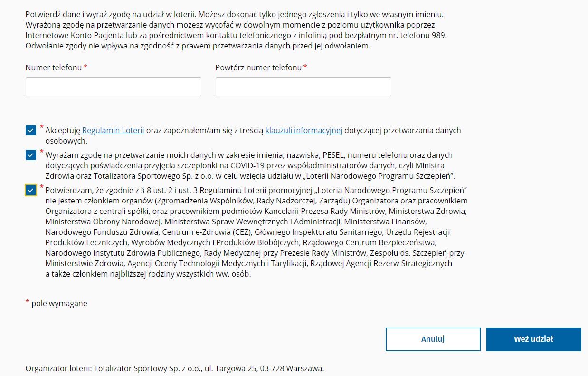Open the Regulamin Loterii link
The height and width of the screenshot is (376, 588).
(113, 130)
